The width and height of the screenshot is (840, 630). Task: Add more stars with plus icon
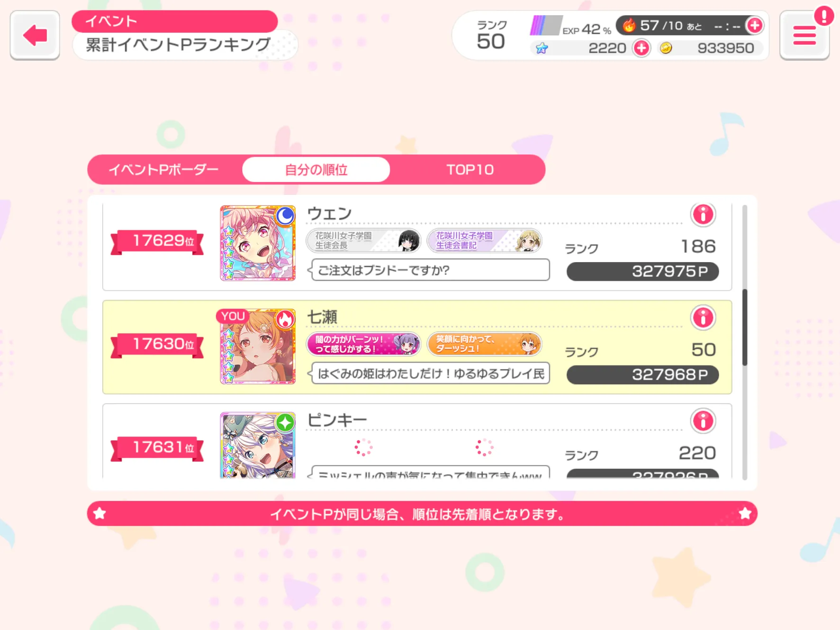[641, 48]
